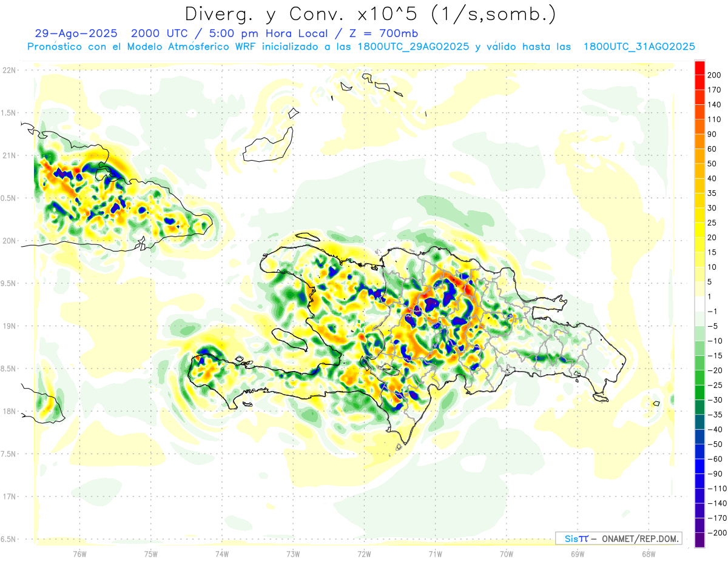Click the date text '29-Ago-2025'
The width and height of the screenshot is (728, 562).
72,33
